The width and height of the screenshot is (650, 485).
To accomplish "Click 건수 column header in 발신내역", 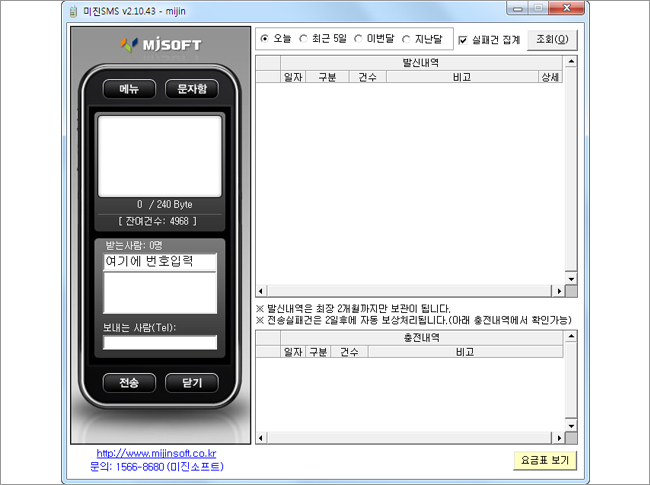I will tap(368, 77).
